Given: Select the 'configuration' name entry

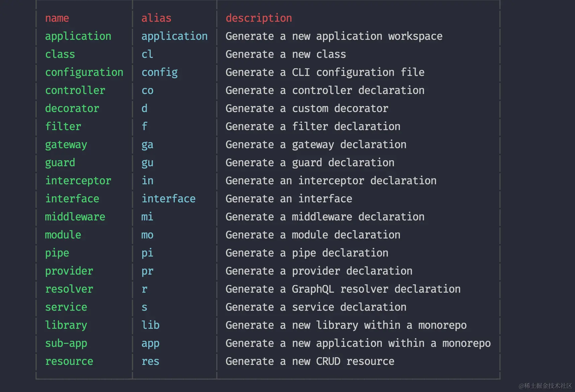Looking at the screenshot, I should coord(84,72).
